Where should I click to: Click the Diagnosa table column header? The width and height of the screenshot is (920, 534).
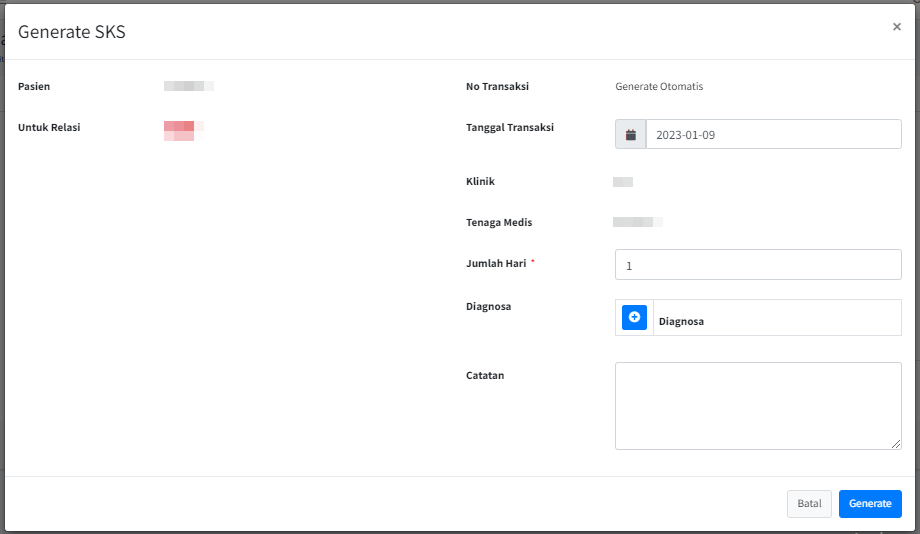pos(681,321)
